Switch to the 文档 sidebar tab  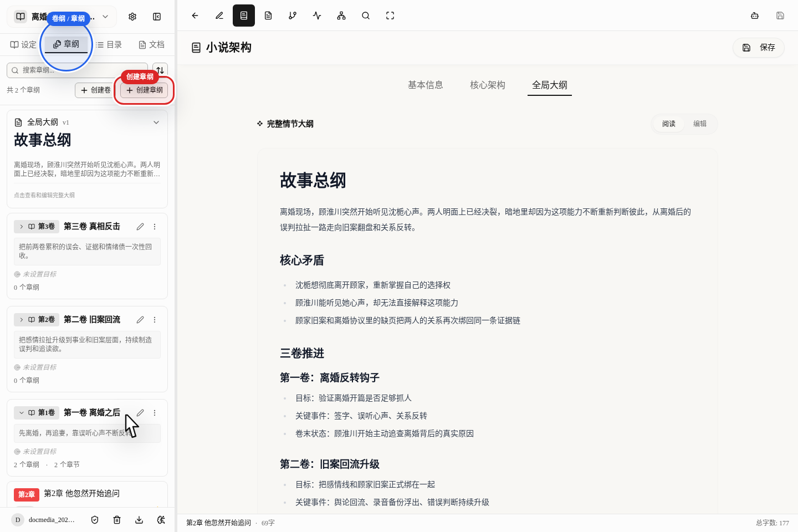pos(151,45)
